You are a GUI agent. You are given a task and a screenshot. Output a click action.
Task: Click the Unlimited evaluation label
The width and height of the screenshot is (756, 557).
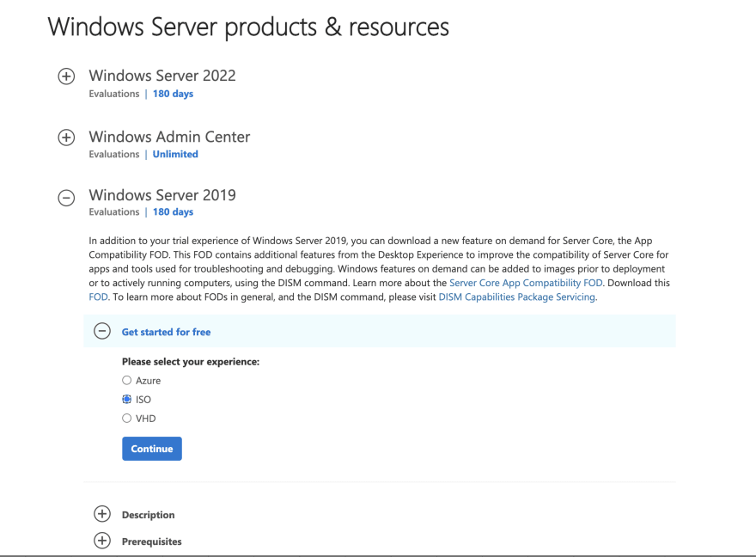coord(175,155)
